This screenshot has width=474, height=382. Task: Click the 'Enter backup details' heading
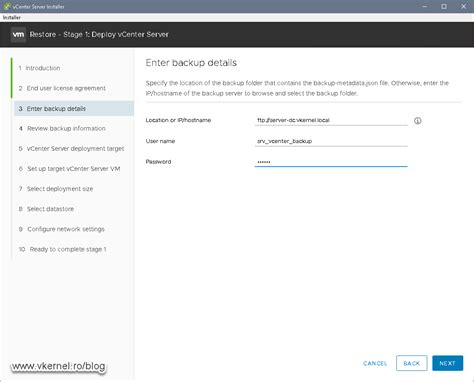pos(191,63)
